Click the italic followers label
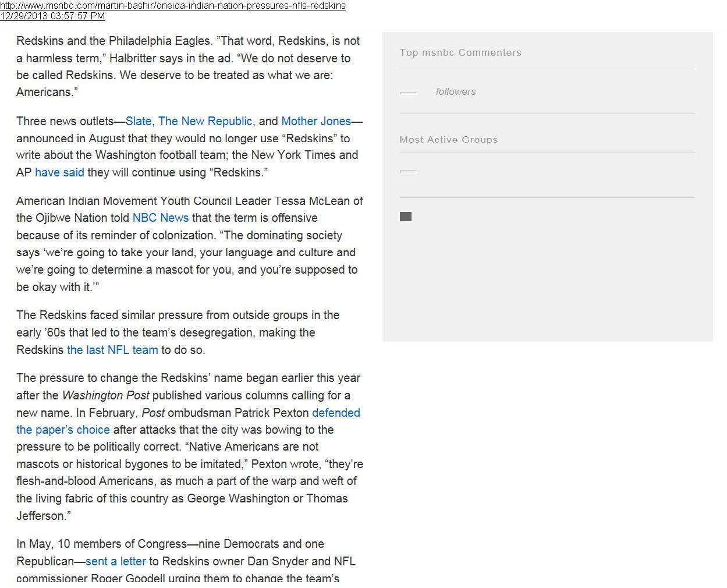This screenshot has height=588, width=727. pyautogui.click(x=456, y=91)
